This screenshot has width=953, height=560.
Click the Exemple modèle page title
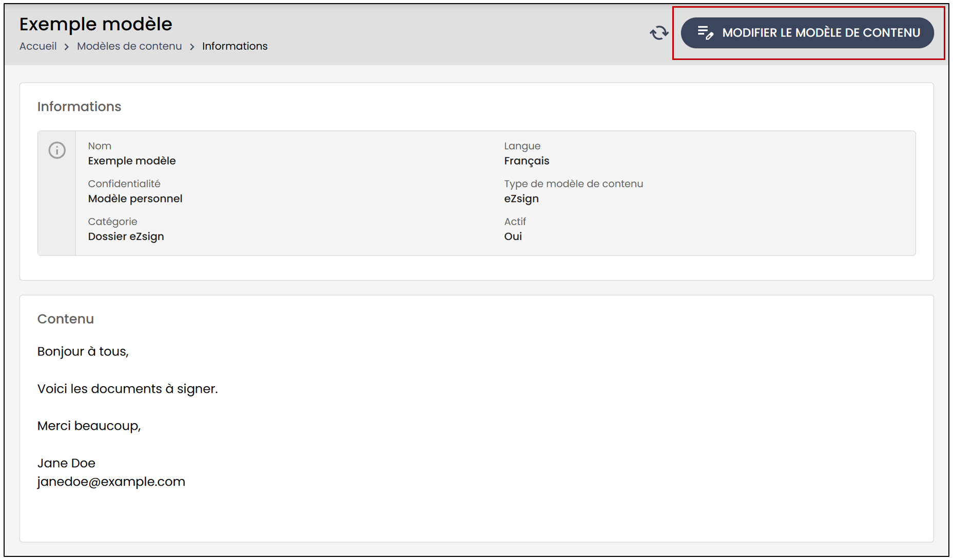(x=96, y=24)
